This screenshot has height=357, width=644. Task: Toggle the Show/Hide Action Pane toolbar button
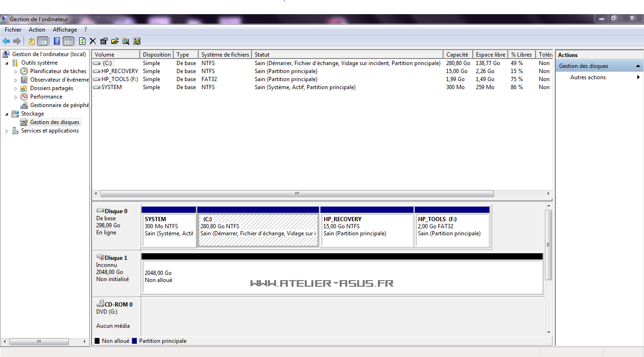point(68,42)
